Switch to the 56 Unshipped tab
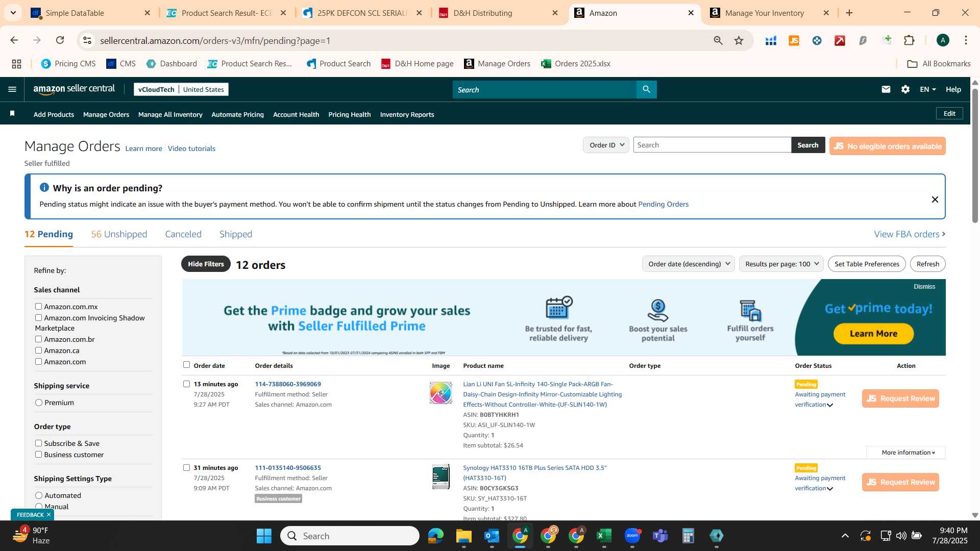The image size is (980, 551). tap(119, 234)
